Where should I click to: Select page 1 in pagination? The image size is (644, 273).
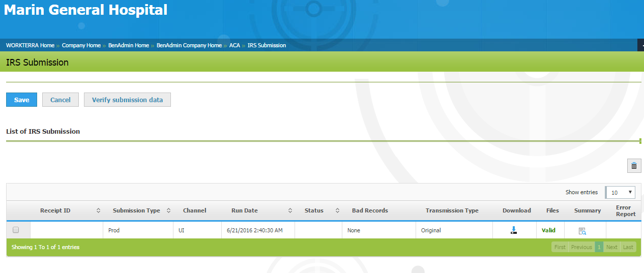click(x=599, y=247)
